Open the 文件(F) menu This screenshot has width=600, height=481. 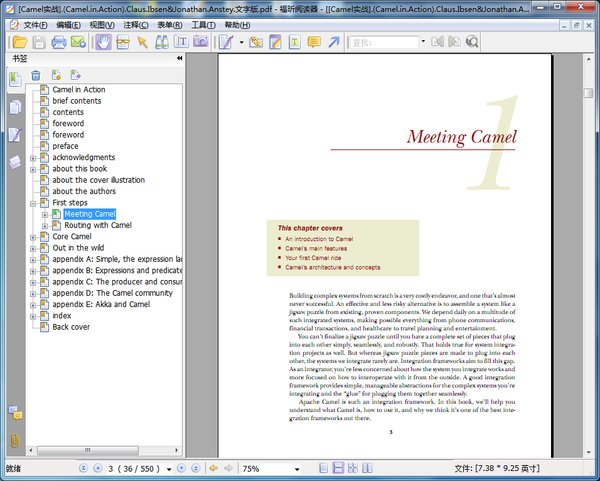click(34, 24)
